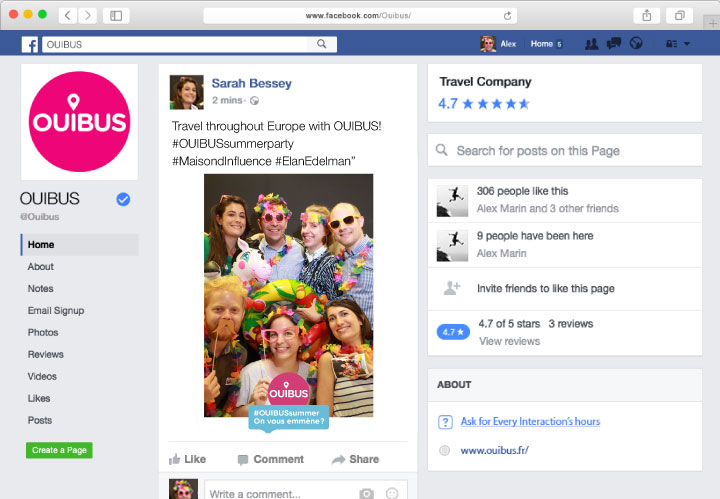Share Sarah Bessey's post

tap(355, 459)
